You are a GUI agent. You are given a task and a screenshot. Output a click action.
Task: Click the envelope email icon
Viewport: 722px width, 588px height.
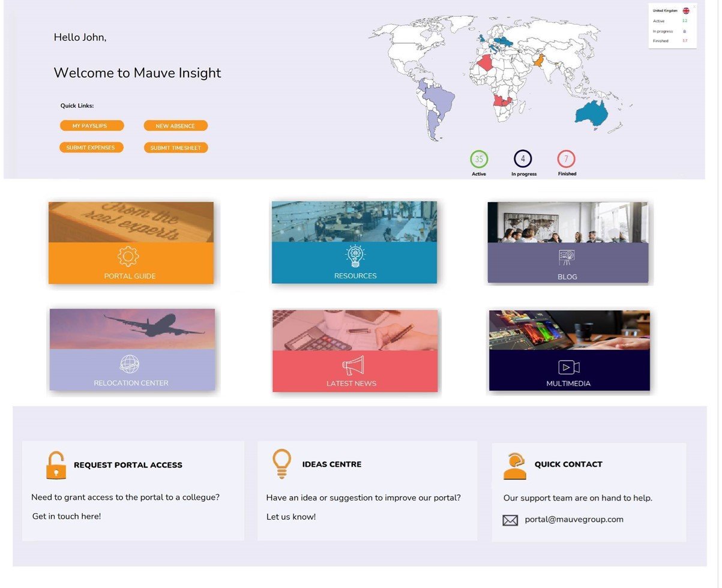[510, 520]
